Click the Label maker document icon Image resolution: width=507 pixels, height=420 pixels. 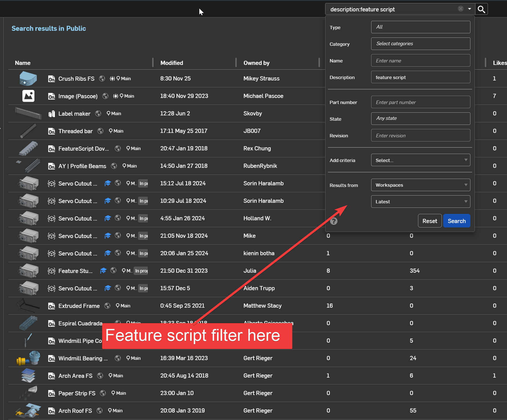click(x=52, y=114)
